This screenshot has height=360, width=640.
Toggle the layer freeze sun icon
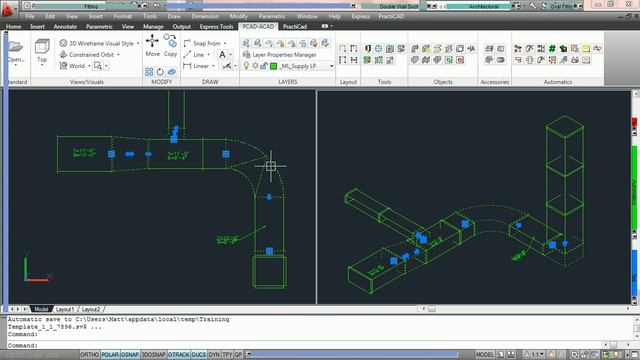coord(255,66)
